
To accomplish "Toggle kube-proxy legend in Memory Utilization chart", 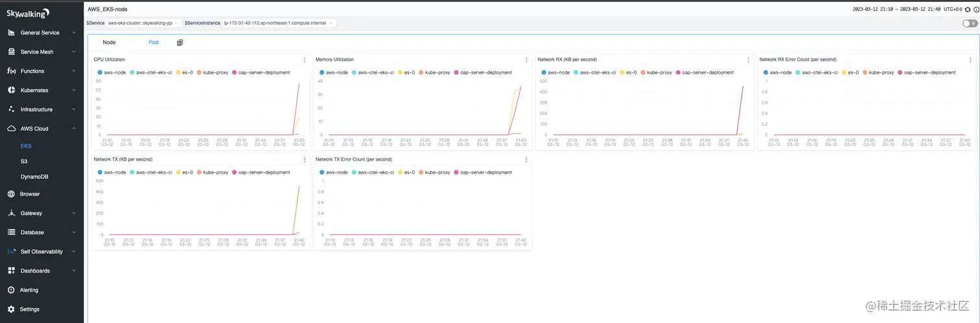I will pyautogui.click(x=434, y=72).
